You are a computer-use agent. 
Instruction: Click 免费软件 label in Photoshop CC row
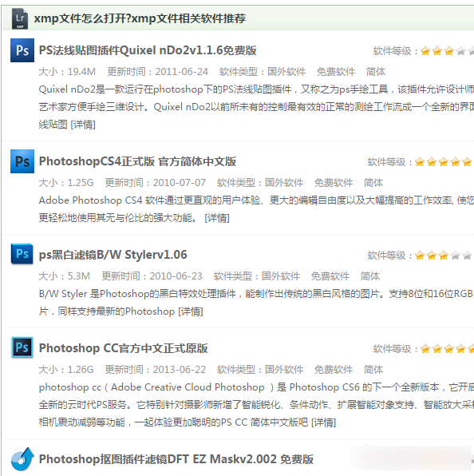pos(334,370)
